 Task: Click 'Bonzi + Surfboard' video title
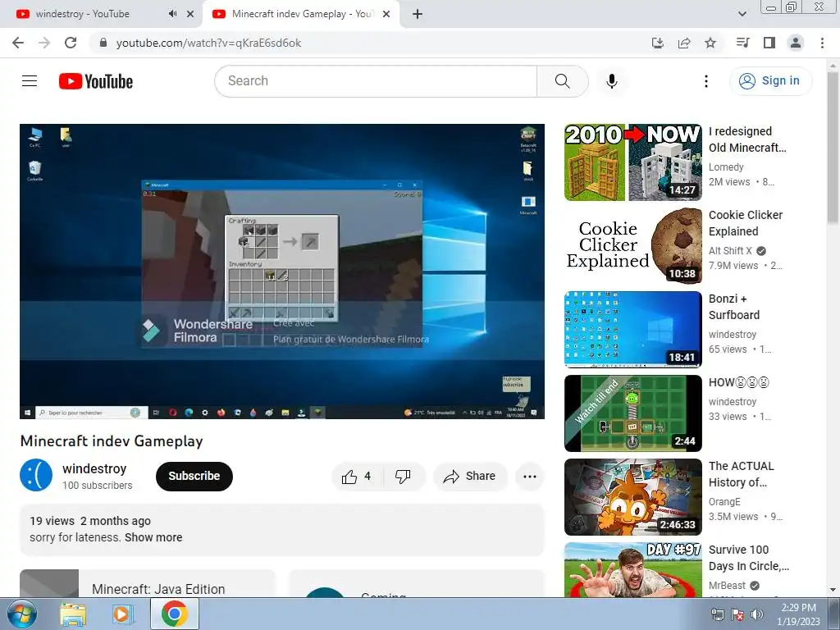click(x=734, y=307)
